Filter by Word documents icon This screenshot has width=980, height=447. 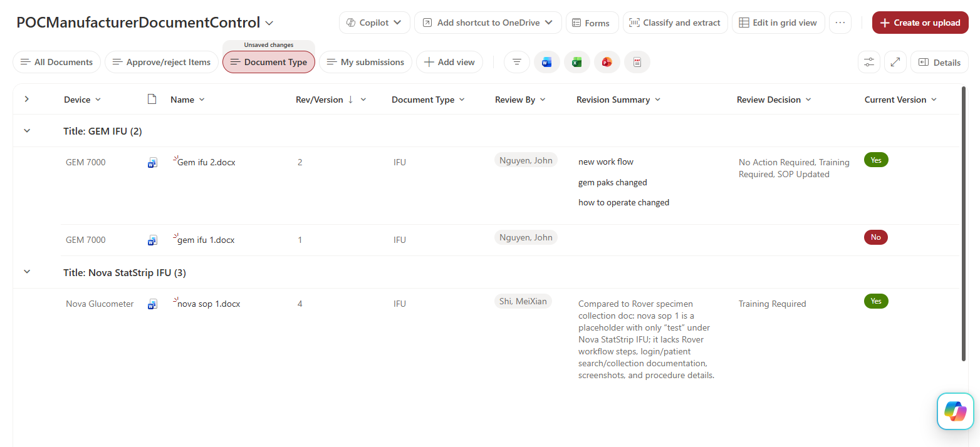coord(547,62)
